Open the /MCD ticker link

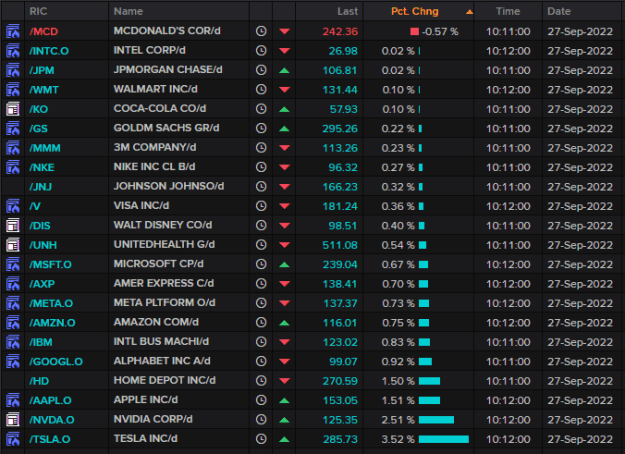44,31
